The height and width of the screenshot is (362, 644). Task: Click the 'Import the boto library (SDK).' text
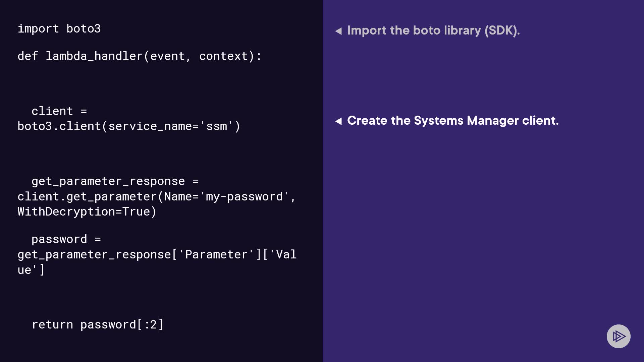(433, 31)
